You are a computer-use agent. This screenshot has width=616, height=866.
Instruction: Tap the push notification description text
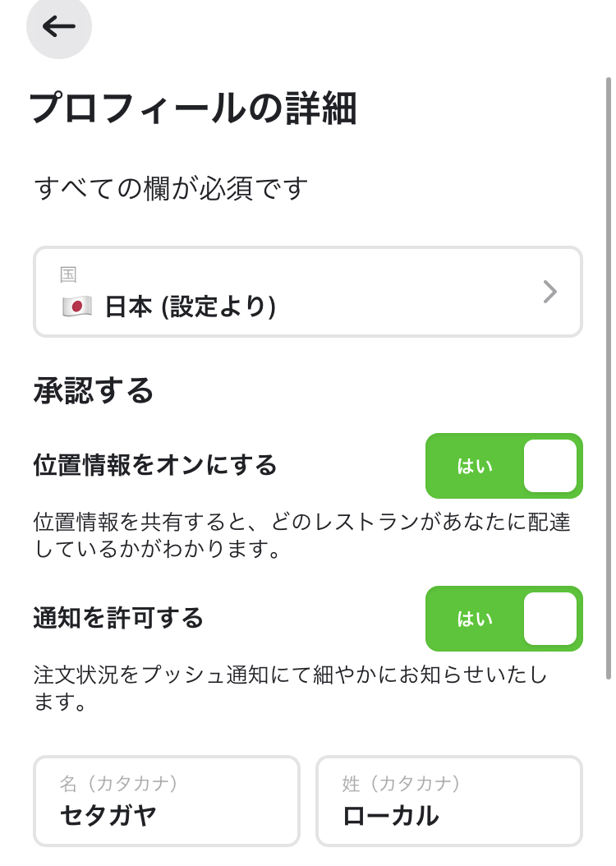pyautogui.click(x=290, y=688)
